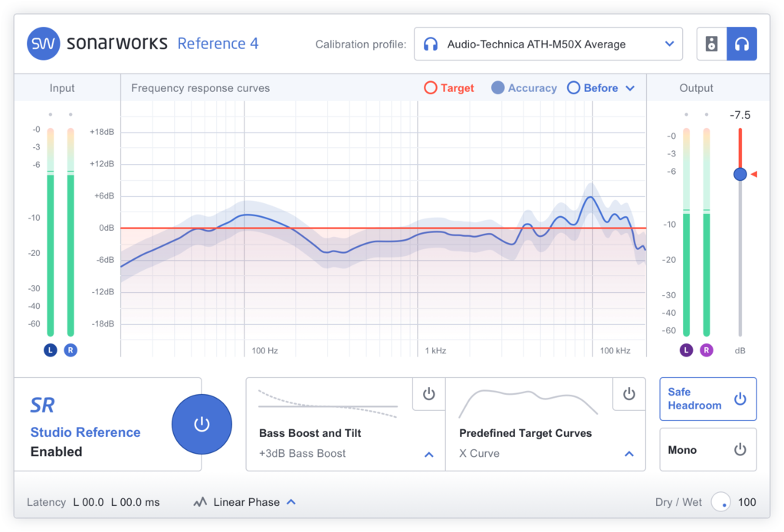
Task: Expand the curve legend chevron next to Before
Action: [631, 87]
